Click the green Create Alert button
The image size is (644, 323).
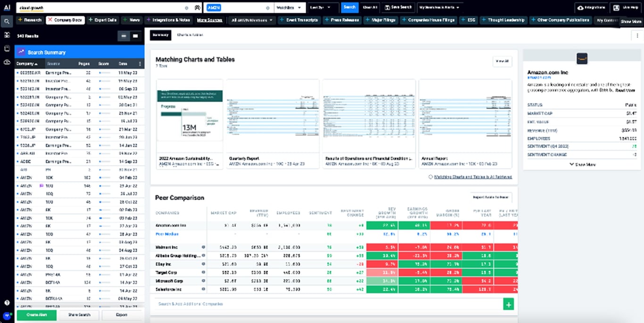pyautogui.click(x=36, y=315)
